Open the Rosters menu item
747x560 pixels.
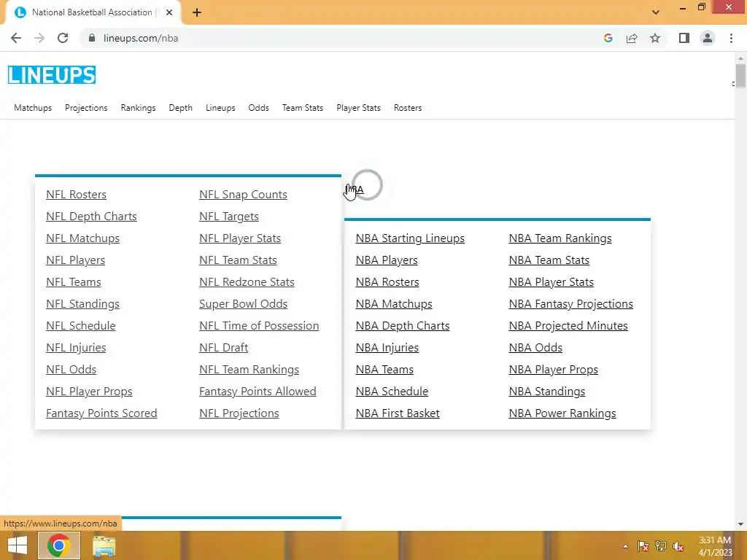pos(408,108)
